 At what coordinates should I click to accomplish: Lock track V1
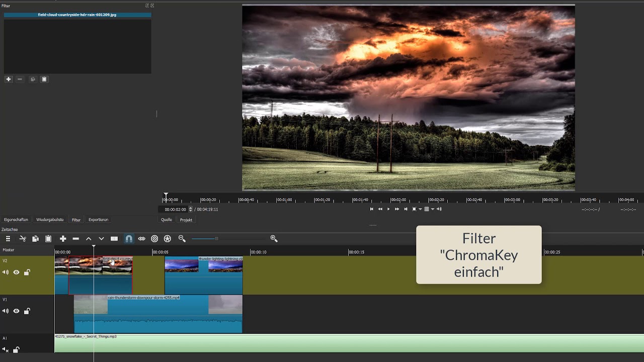(x=27, y=311)
